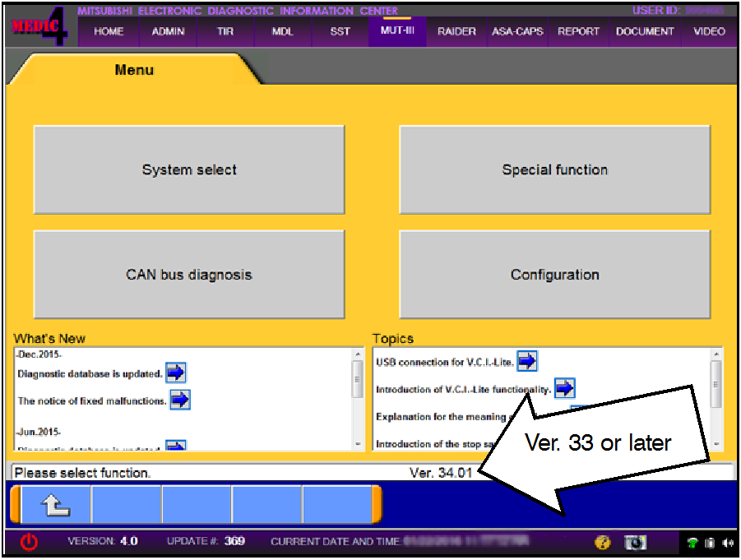Open the help question mark icon
Image resolution: width=741 pixels, height=560 pixels.
[x=602, y=542]
